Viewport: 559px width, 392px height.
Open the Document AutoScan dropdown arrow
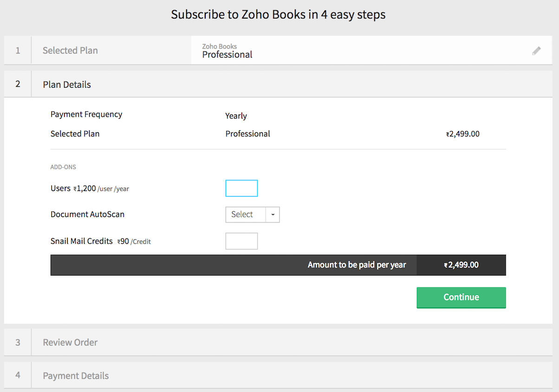tap(273, 215)
